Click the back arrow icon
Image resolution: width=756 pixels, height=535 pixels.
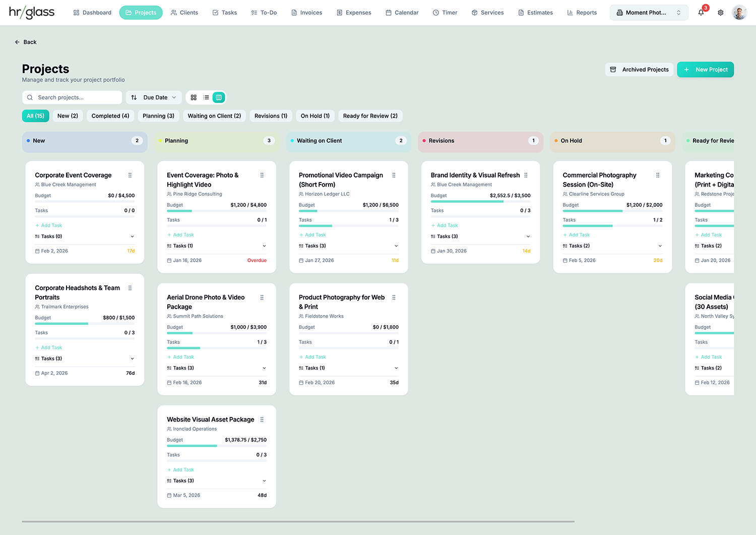[17, 42]
